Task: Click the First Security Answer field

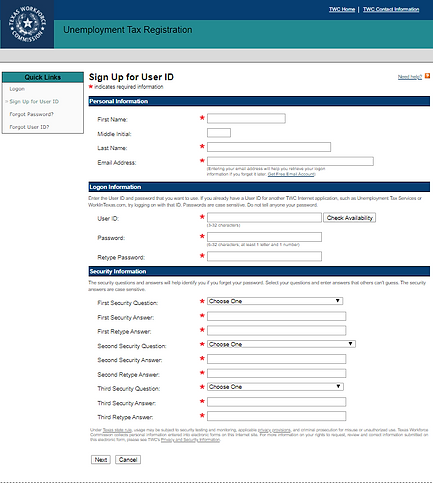Action: tap(276, 316)
